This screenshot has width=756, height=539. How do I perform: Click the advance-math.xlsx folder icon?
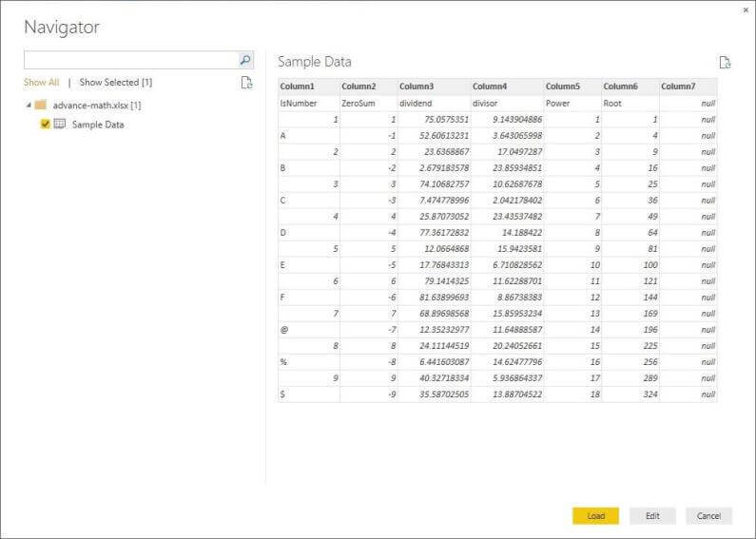coord(41,106)
